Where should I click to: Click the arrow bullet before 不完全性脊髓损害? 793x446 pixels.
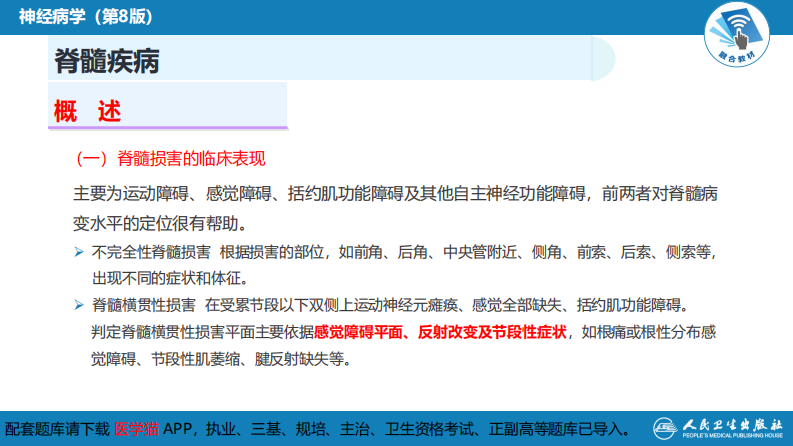click(79, 252)
